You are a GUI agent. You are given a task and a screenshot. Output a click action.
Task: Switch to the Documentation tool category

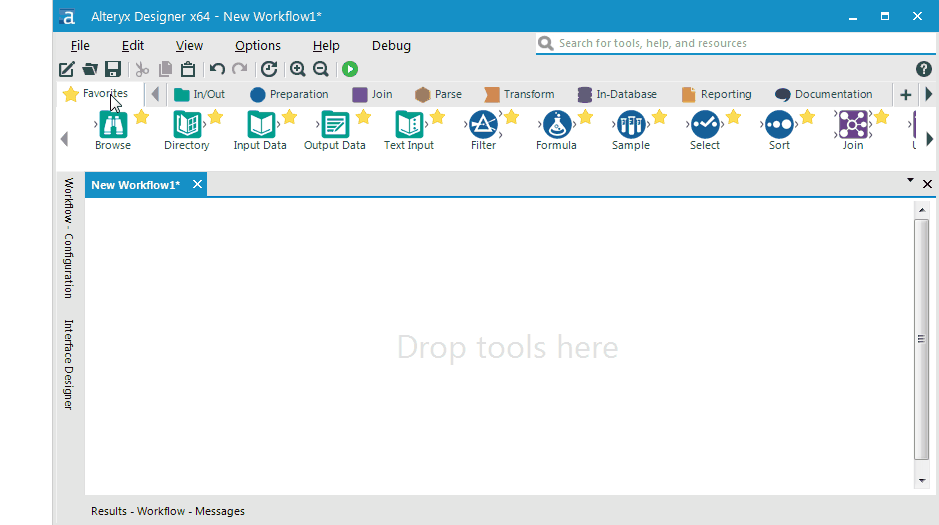point(823,94)
